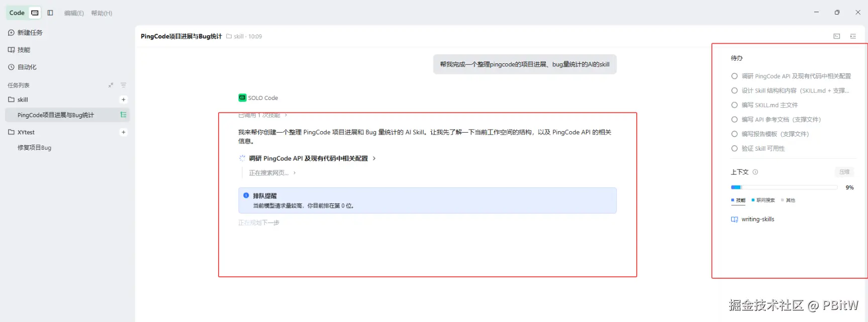Open the 帮助(H) menu
Image resolution: width=868 pixels, height=322 pixels.
tap(102, 13)
